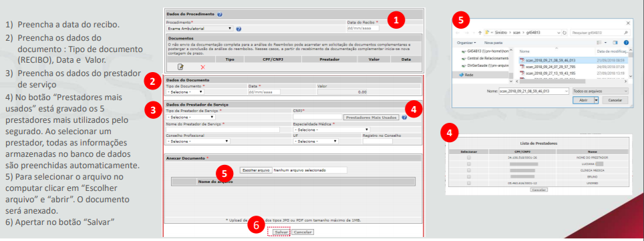644x241 pixels.
Task: Select Central de Relacionamento in sidebar
Action: point(488,58)
